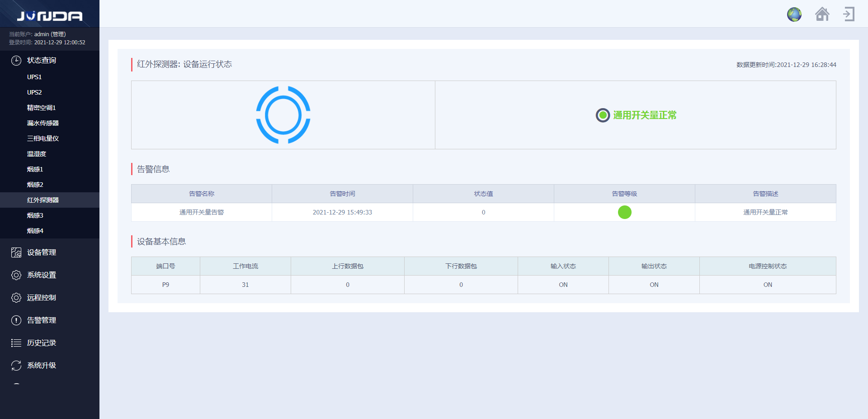Collapse the 状态查询 menu section
Image resolution: width=868 pixels, height=419 pixels.
pyautogui.click(x=42, y=61)
